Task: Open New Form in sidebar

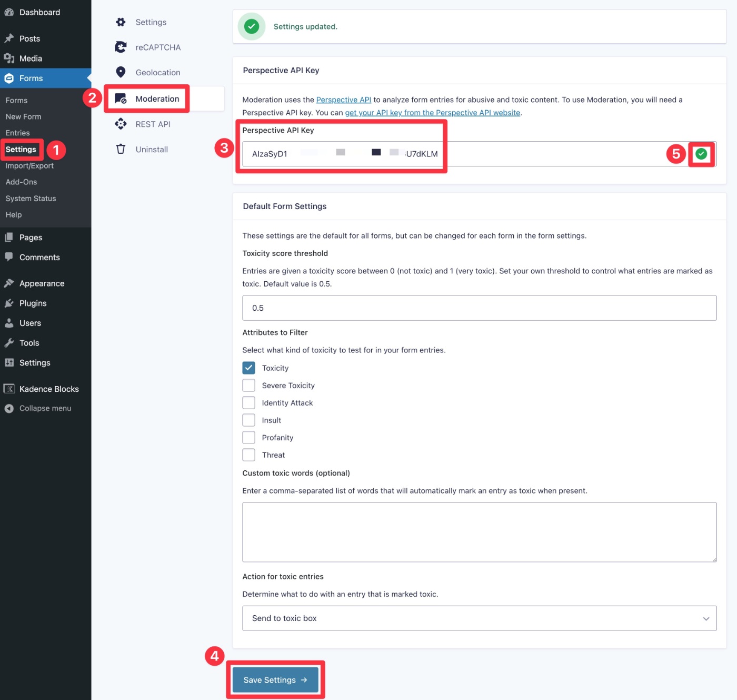Action: click(x=23, y=116)
